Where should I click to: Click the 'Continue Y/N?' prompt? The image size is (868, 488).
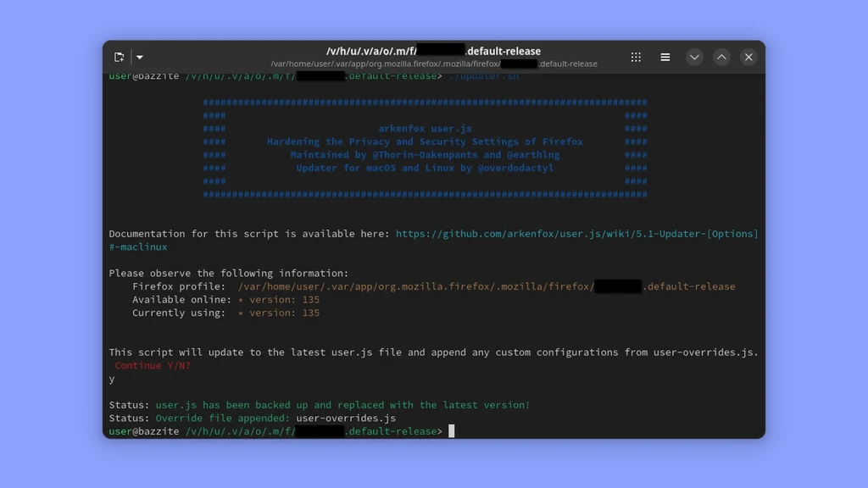tap(153, 365)
